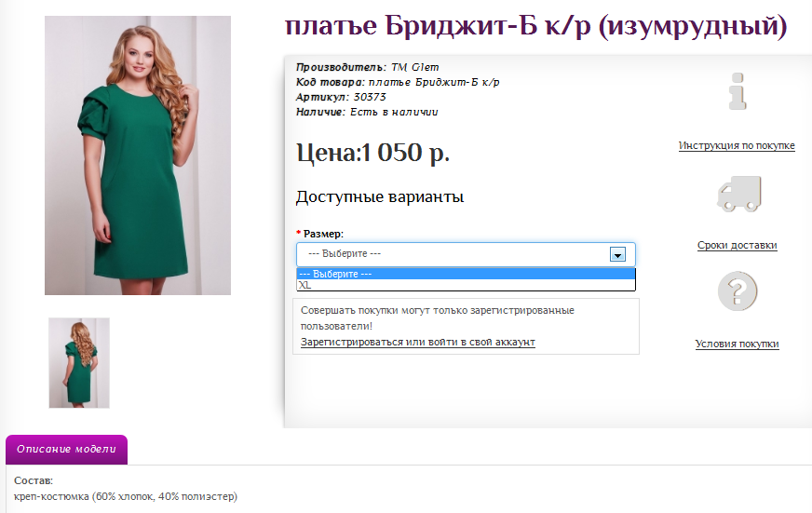Viewport: 812px width, 513px height.
Task: Click the back-view dress thumbnail
Action: click(x=79, y=363)
